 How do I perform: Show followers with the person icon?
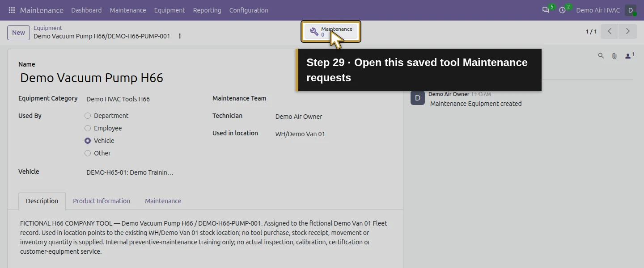629,56
